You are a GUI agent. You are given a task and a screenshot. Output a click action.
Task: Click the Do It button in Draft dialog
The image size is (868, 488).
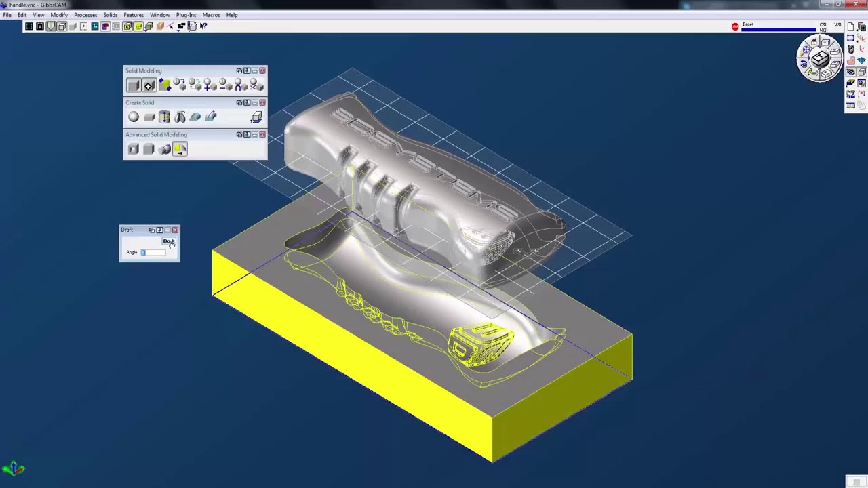169,241
